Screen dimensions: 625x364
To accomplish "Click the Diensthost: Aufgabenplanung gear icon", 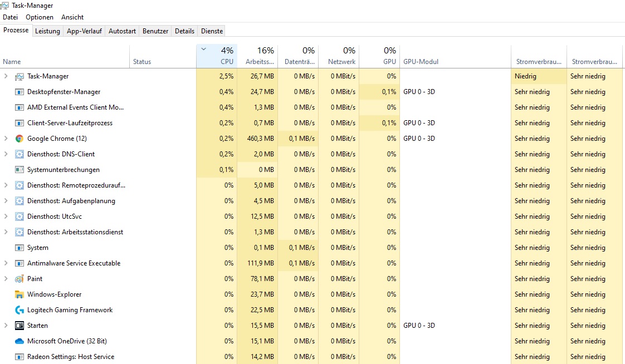I will (x=19, y=201).
